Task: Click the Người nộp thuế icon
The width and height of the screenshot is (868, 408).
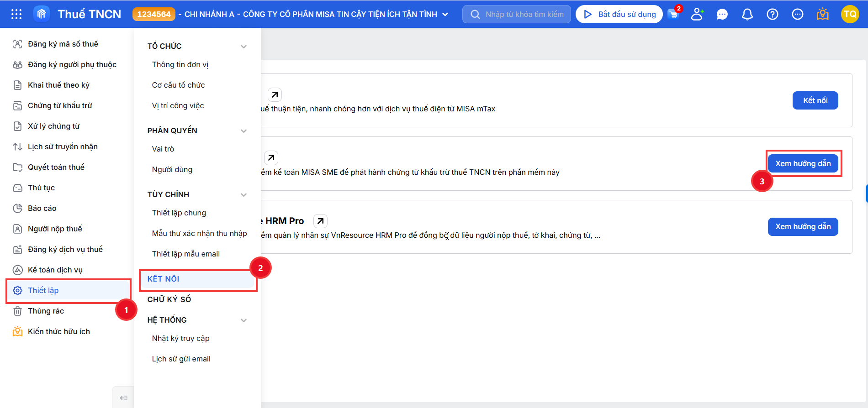Action: click(x=17, y=229)
